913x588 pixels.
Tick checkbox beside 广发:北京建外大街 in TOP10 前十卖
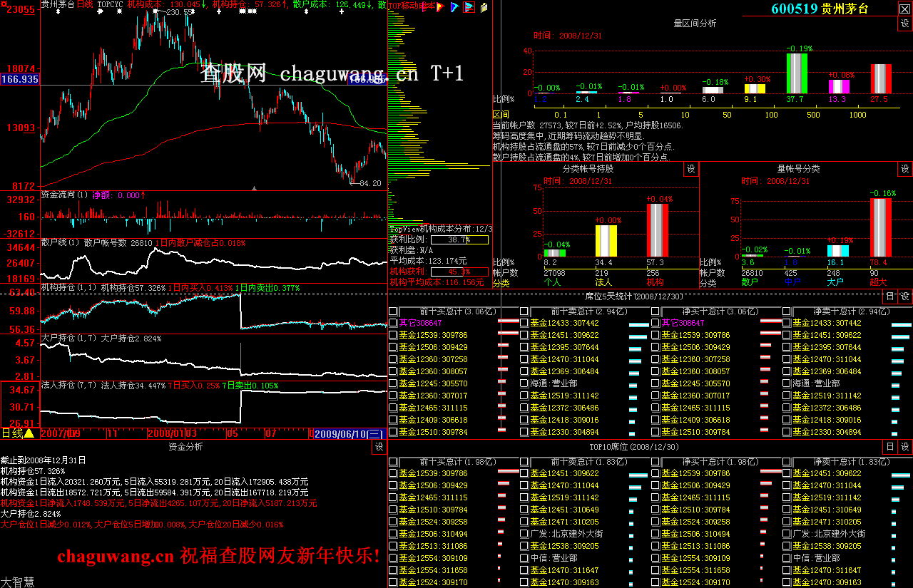click(524, 534)
